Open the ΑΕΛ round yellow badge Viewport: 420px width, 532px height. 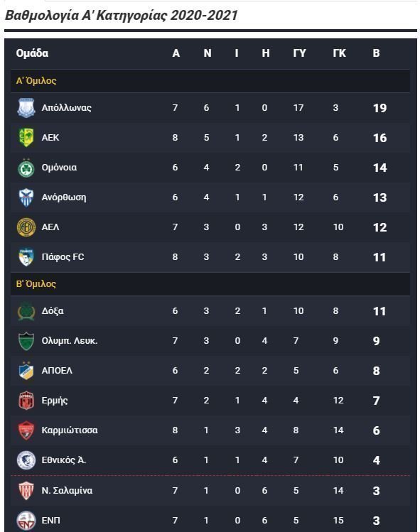[26, 227]
